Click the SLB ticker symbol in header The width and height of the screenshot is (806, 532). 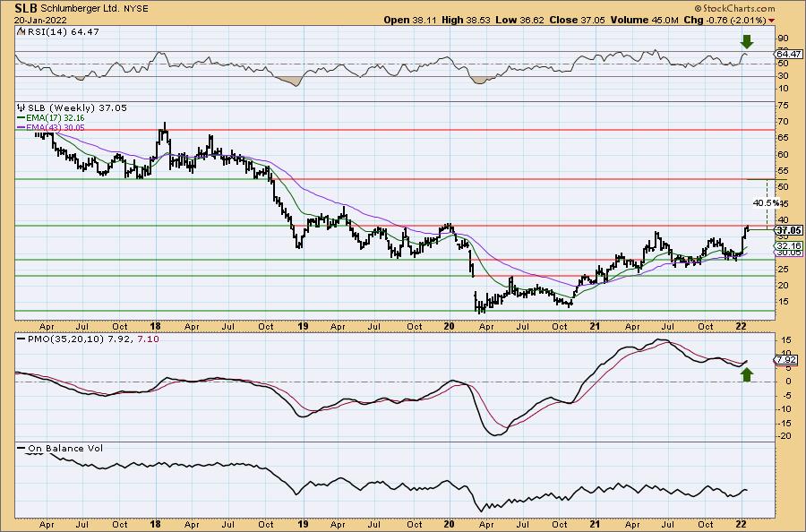click(24, 8)
